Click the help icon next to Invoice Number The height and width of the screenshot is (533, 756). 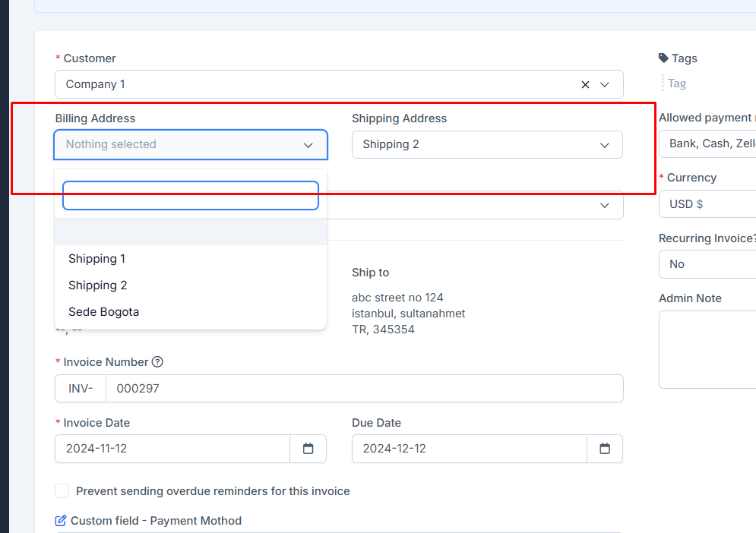pos(157,361)
